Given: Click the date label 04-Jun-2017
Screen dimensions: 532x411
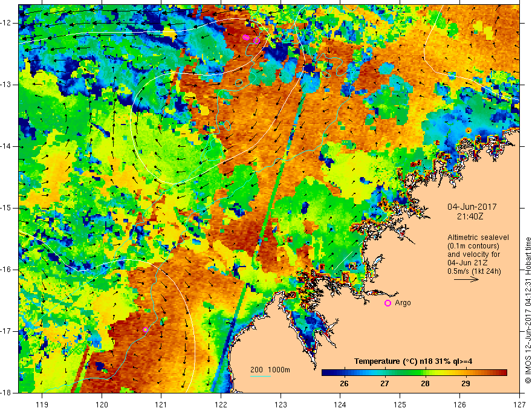Looking at the screenshot, I should (472, 207).
